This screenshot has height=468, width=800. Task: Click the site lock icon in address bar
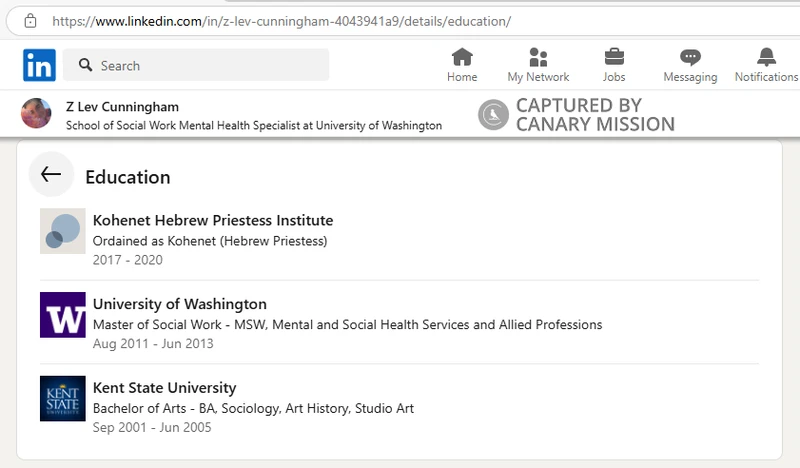tap(31, 21)
